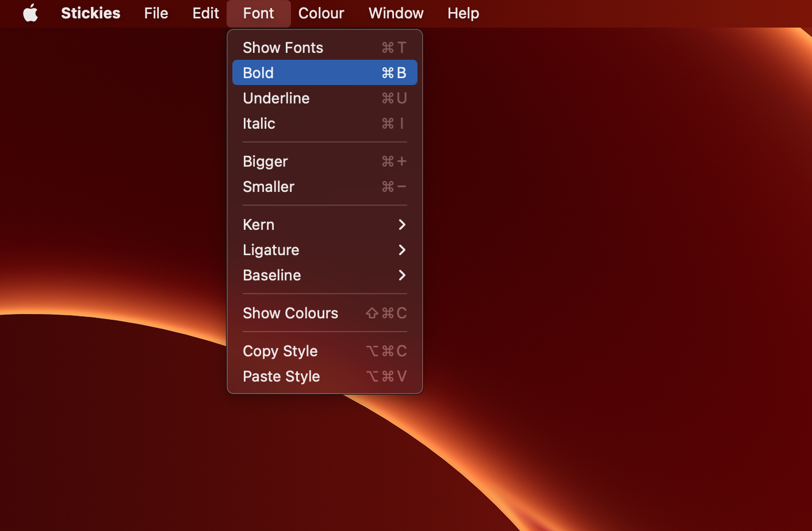Open the Window menu
This screenshot has height=531, width=812.
[395, 13]
